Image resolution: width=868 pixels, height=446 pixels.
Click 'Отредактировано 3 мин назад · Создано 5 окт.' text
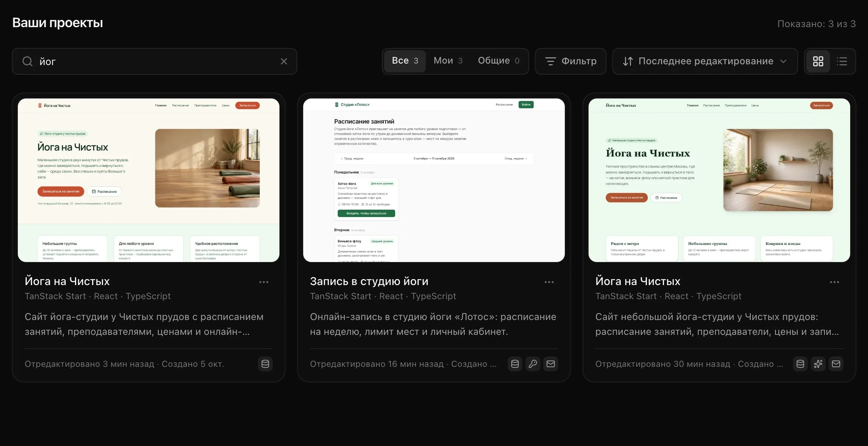point(124,364)
